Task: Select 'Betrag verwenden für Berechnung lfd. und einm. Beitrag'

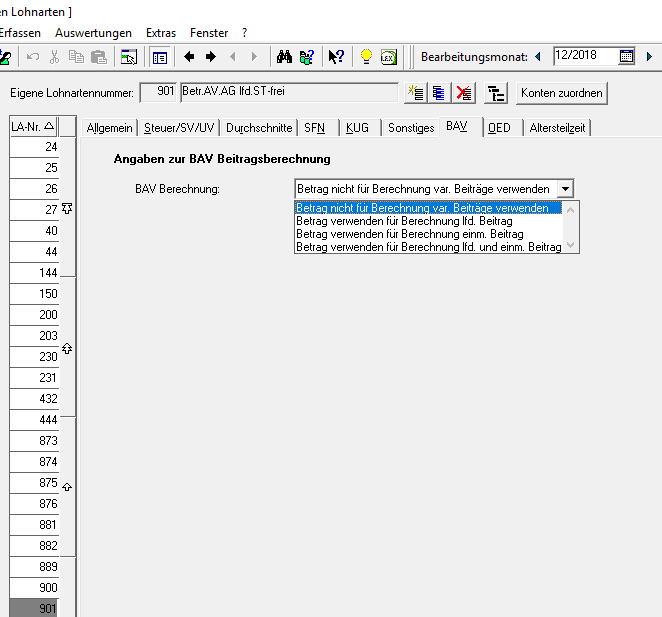Action: point(428,247)
